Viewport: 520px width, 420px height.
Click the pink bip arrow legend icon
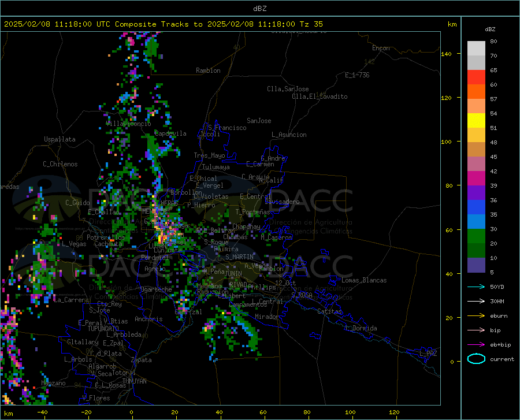pos(476,330)
